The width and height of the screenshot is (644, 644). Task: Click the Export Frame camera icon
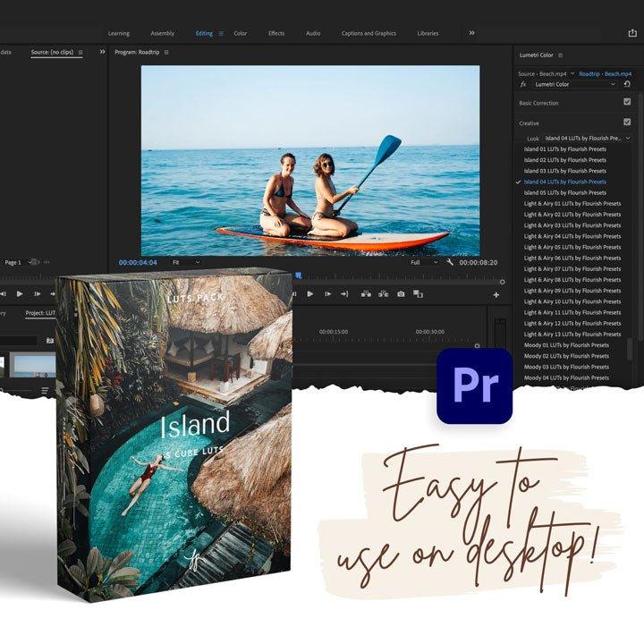click(401, 293)
